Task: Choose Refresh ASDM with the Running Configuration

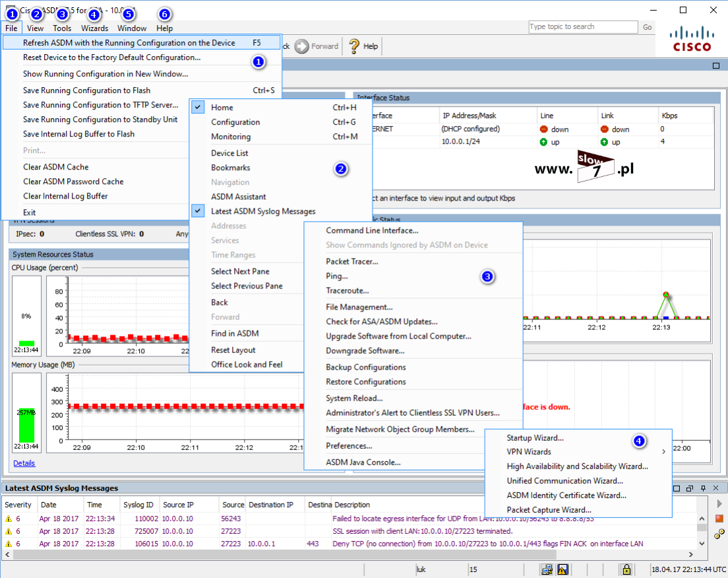Action: pos(142,43)
